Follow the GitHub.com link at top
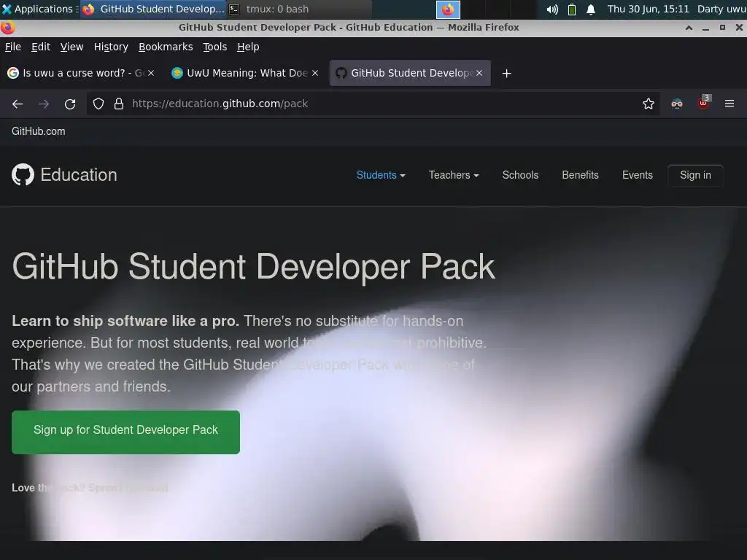This screenshot has height=560, width=747. tap(38, 131)
